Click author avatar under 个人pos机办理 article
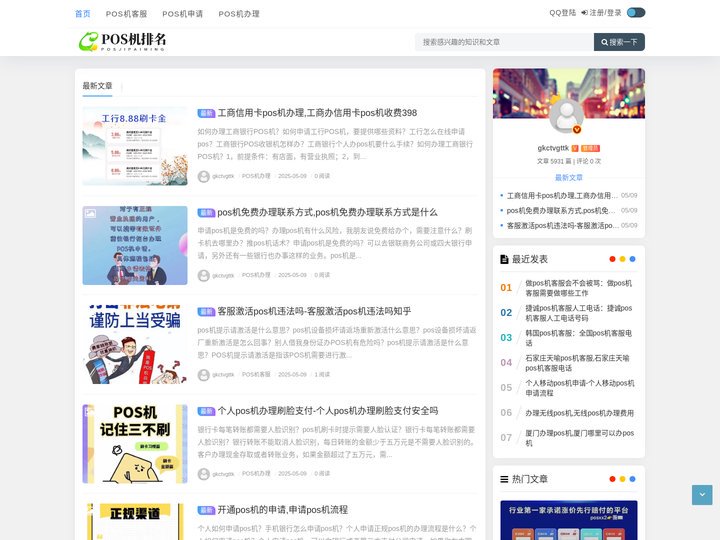This screenshot has width=720, height=540. point(203,474)
